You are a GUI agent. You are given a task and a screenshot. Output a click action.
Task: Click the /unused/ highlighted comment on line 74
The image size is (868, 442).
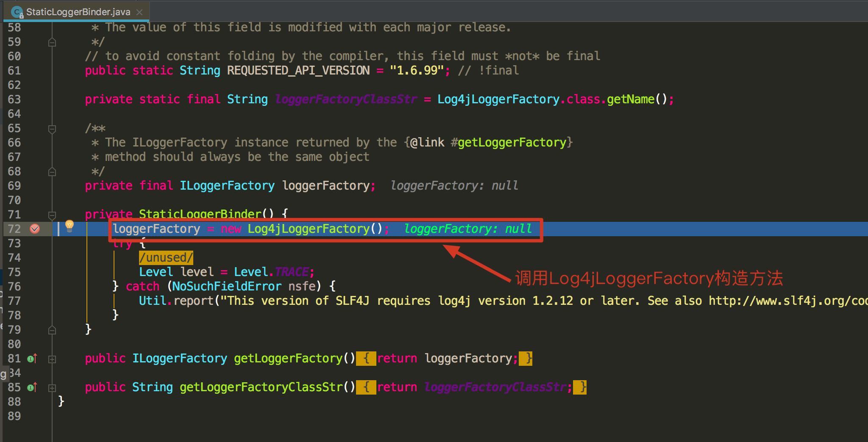[166, 257]
